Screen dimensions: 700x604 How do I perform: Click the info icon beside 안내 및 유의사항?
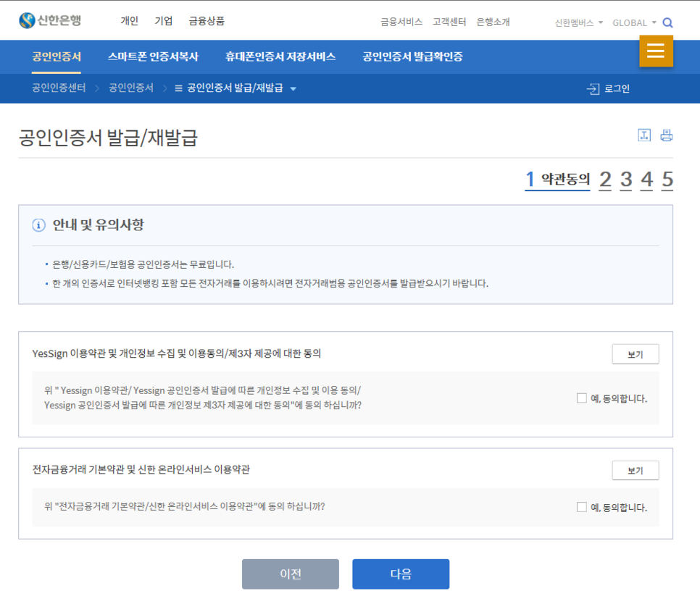[x=39, y=225]
